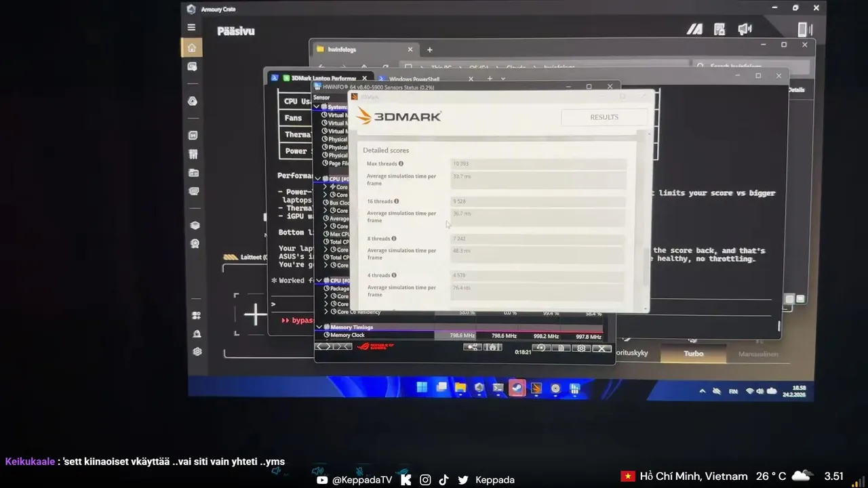This screenshot has width=868, height=488.
Task: Open the notifications bell icon in Armoury Crate sidebar
Action: click(197, 333)
